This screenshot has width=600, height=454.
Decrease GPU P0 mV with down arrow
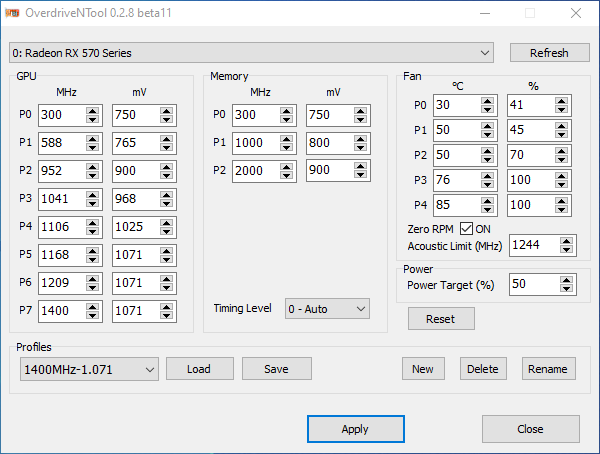(166, 120)
